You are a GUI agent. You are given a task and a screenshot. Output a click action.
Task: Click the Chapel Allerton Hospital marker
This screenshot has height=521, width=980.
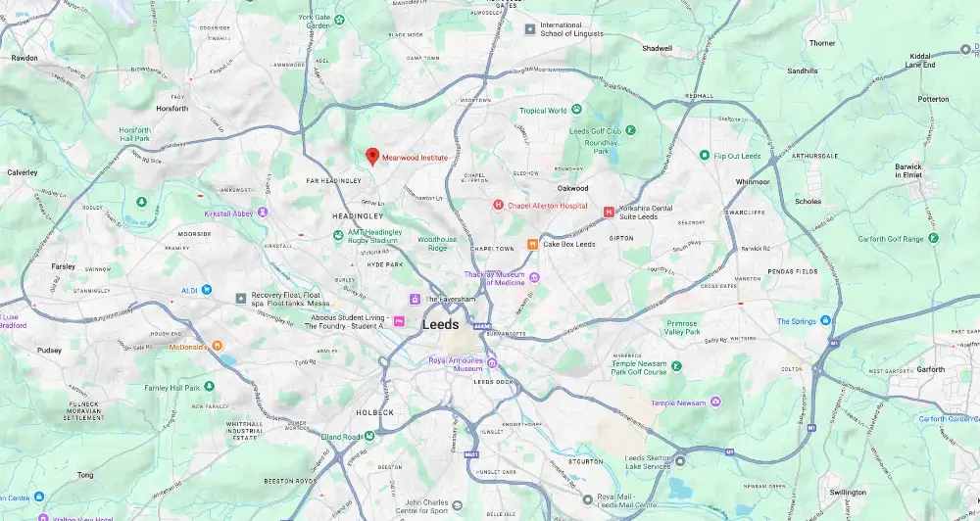[498, 205]
